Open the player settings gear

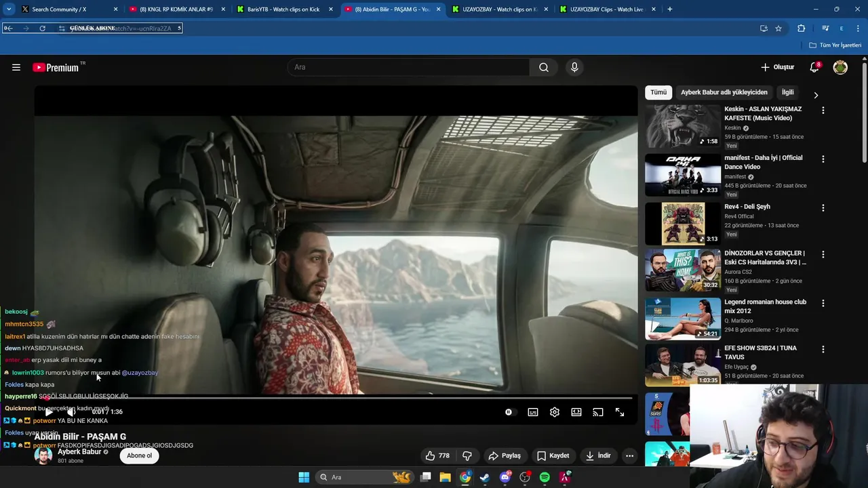point(555,412)
